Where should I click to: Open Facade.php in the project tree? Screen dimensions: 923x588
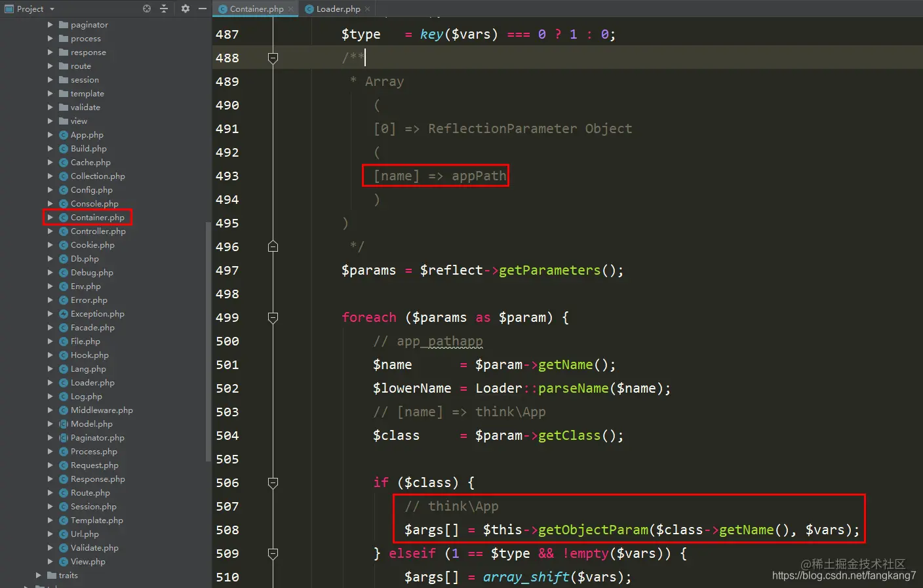(92, 328)
